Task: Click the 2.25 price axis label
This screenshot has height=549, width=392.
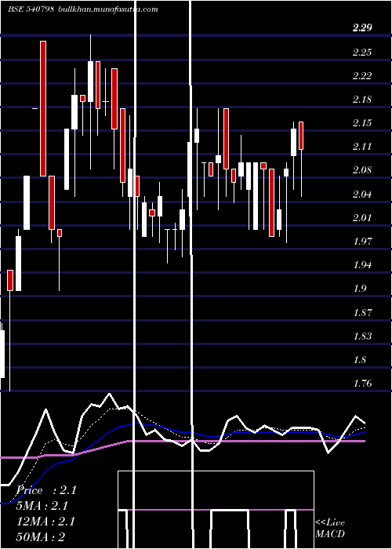Action: pos(362,52)
